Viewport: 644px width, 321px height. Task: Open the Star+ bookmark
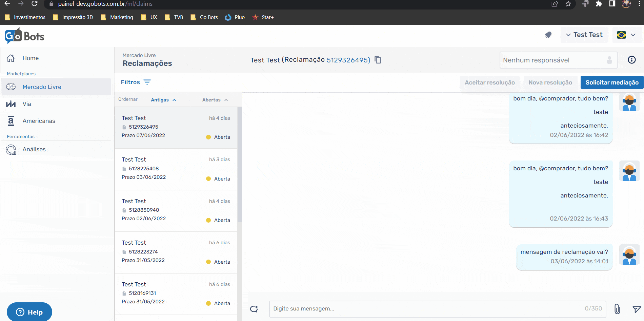(x=263, y=17)
